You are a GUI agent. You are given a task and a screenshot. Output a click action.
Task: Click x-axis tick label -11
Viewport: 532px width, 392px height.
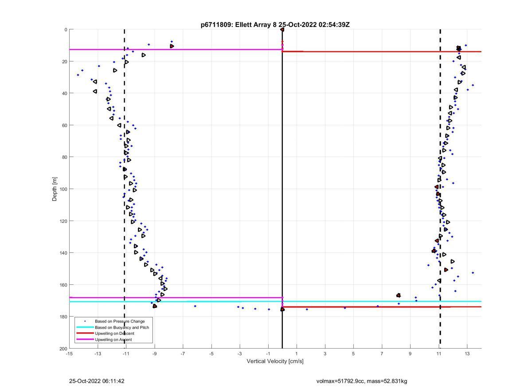[x=126, y=353]
